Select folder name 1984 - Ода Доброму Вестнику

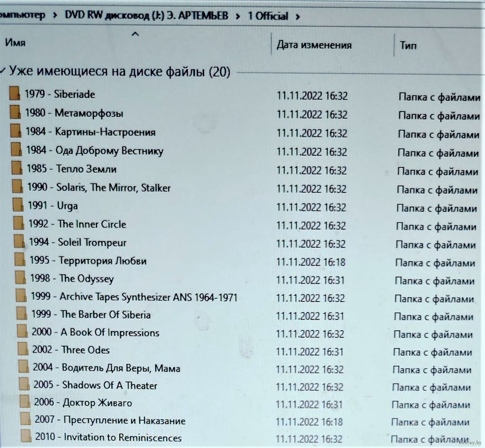pos(95,151)
